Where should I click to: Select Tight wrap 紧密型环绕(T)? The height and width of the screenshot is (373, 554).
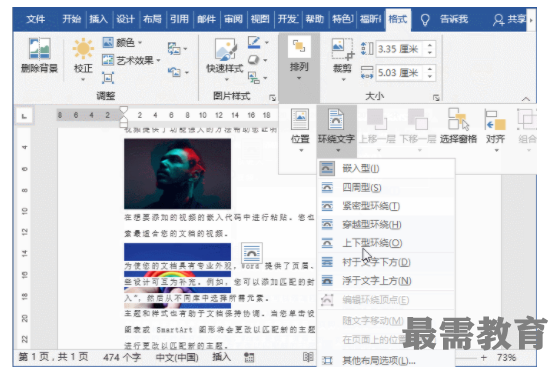pos(386,206)
